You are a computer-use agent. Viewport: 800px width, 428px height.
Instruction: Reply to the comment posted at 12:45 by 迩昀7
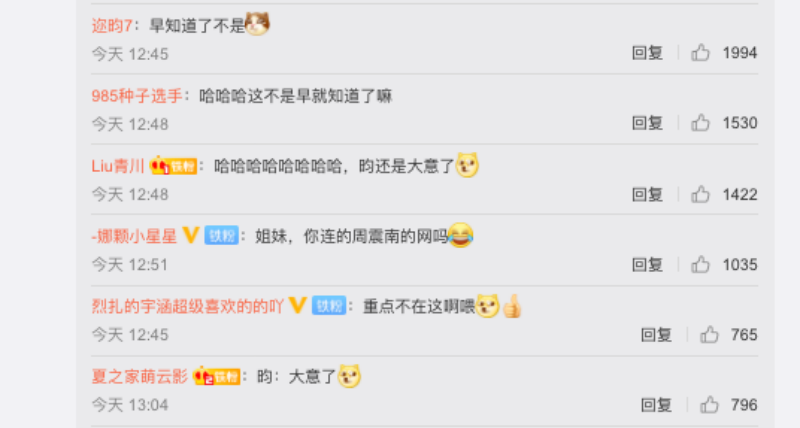(647, 53)
